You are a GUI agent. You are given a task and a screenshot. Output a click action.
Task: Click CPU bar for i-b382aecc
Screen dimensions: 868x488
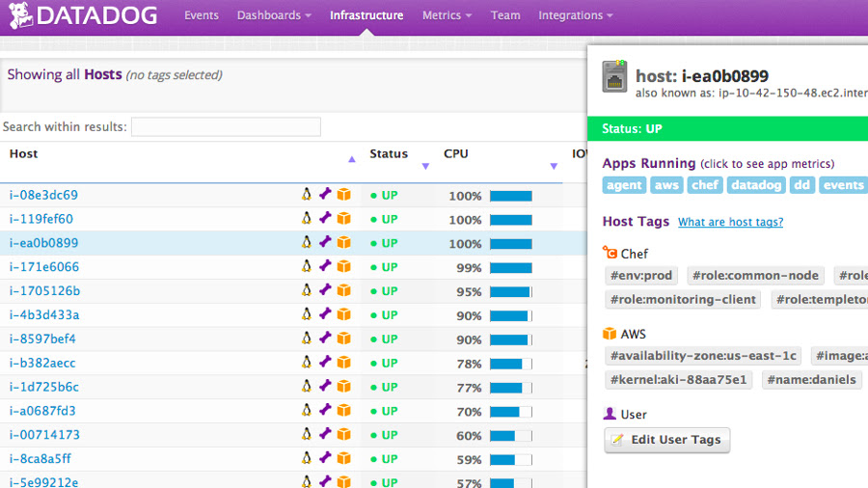tap(511, 364)
